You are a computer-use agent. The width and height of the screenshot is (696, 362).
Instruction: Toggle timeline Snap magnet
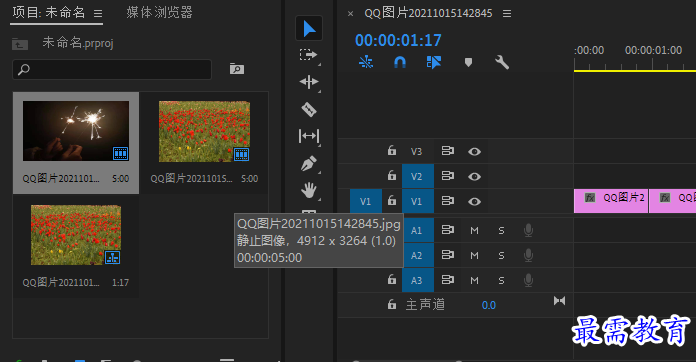400,62
